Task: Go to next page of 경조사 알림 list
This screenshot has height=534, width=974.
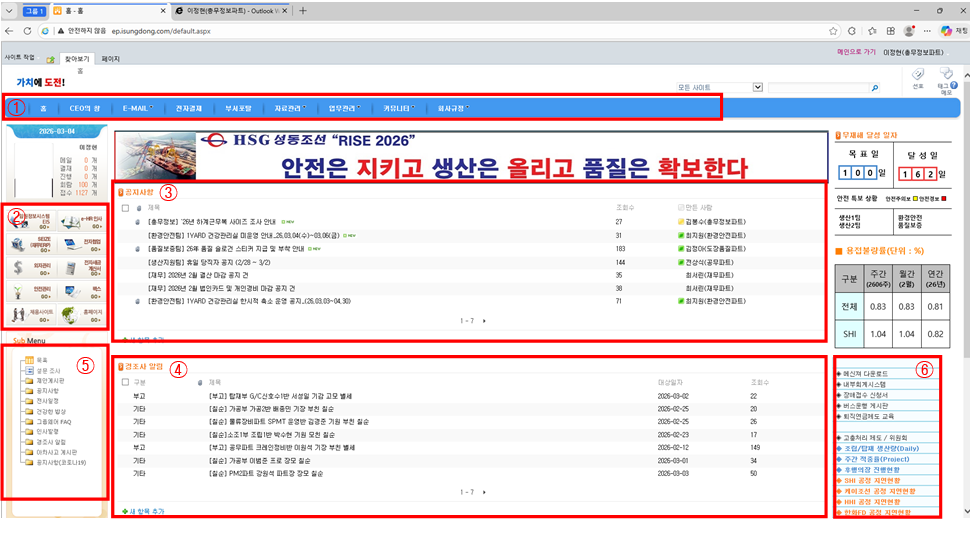Action: pos(484,492)
